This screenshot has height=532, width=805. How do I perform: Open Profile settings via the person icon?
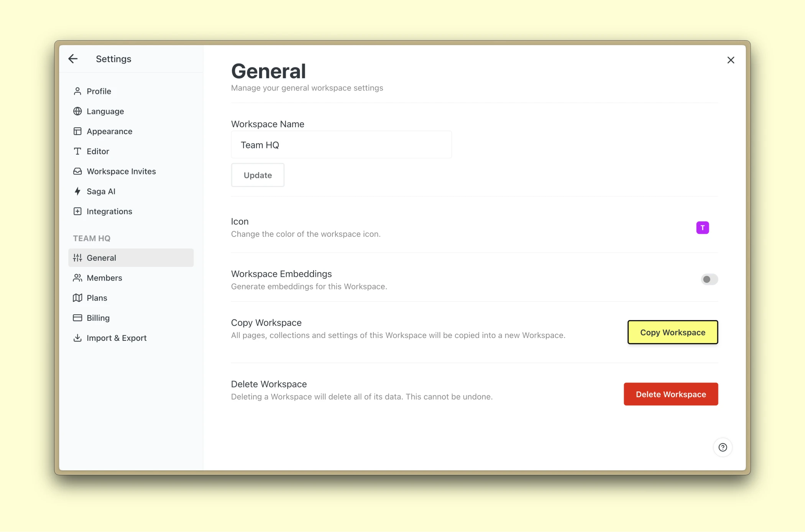coord(78,91)
